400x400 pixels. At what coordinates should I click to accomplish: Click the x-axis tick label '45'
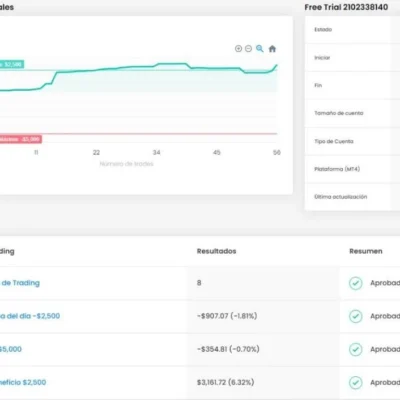tap(217, 153)
